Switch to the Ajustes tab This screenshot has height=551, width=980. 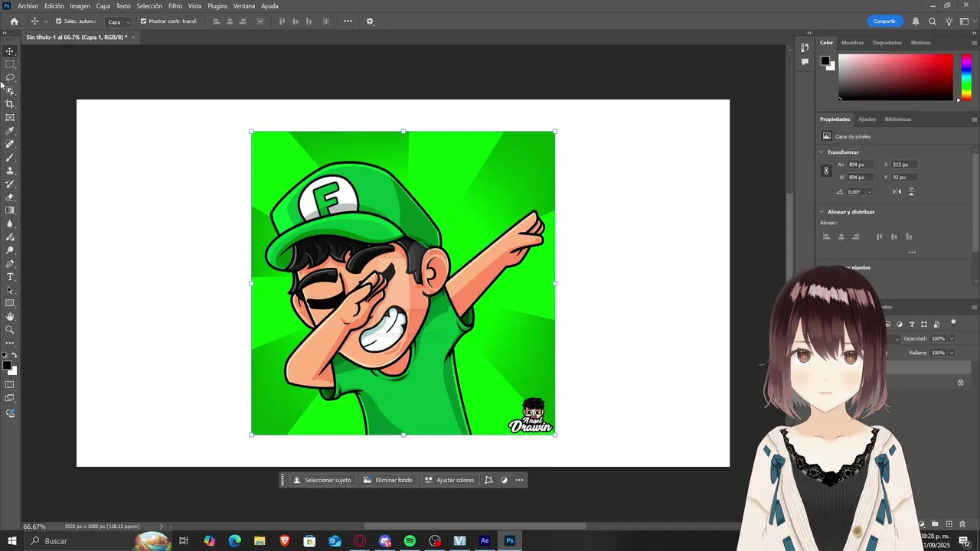coord(867,119)
